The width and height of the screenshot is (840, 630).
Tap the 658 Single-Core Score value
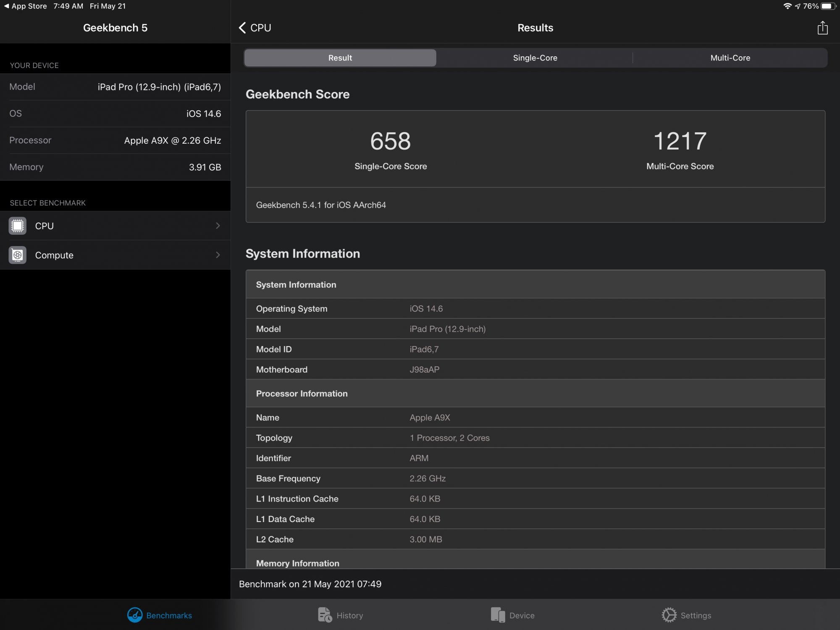tap(390, 141)
